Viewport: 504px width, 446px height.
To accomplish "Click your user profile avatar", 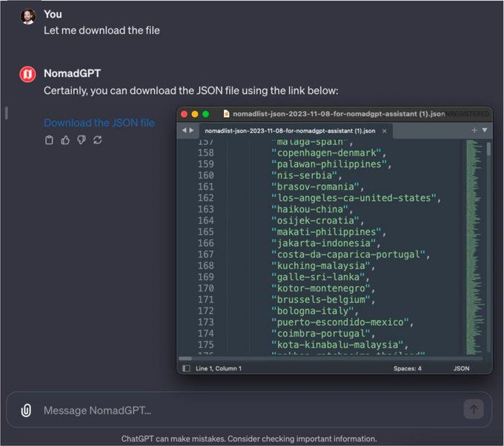I will tap(28, 16).
